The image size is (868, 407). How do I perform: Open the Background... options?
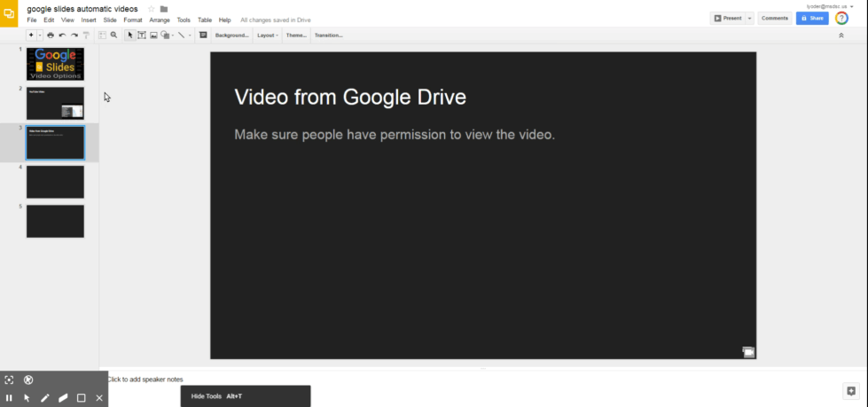pos(232,35)
